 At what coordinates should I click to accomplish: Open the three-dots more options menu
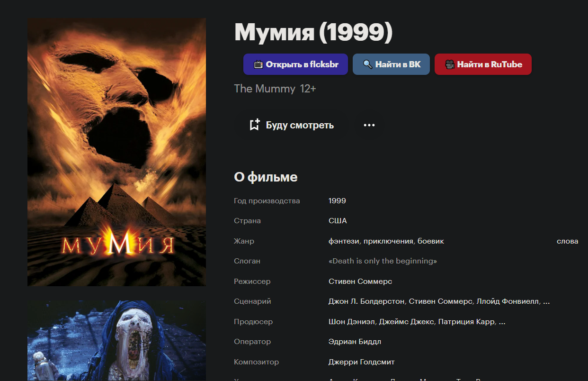pyautogui.click(x=369, y=125)
